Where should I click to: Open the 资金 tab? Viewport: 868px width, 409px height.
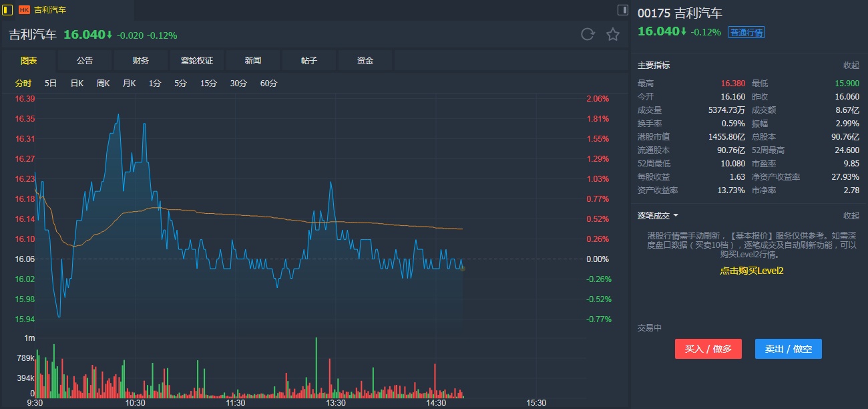click(365, 61)
